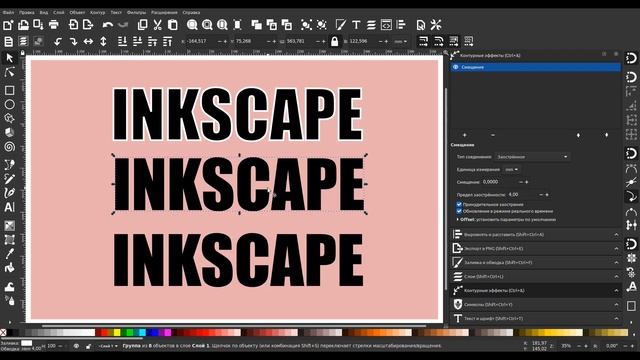Click the Duplicate objects icon
Viewport: 640px width, 360px height.
coord(257,25)
